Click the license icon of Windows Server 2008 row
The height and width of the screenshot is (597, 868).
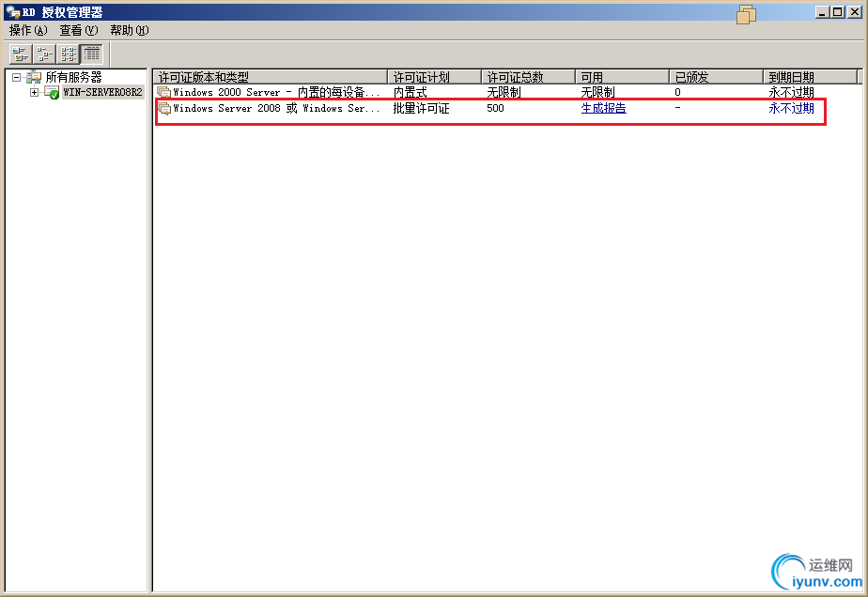click(164, 109)
